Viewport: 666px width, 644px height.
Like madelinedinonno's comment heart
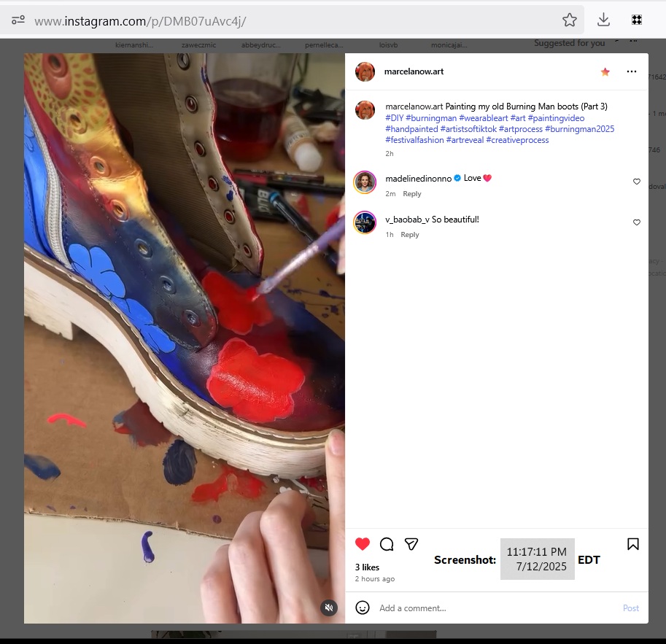click(637, 182)
